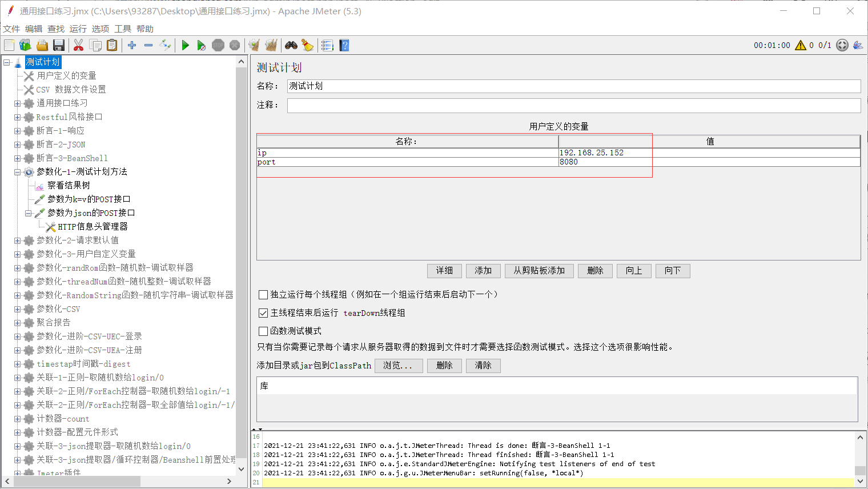
Task: Expand the Restful风格接口 node
Action: (x=18, y=117)
